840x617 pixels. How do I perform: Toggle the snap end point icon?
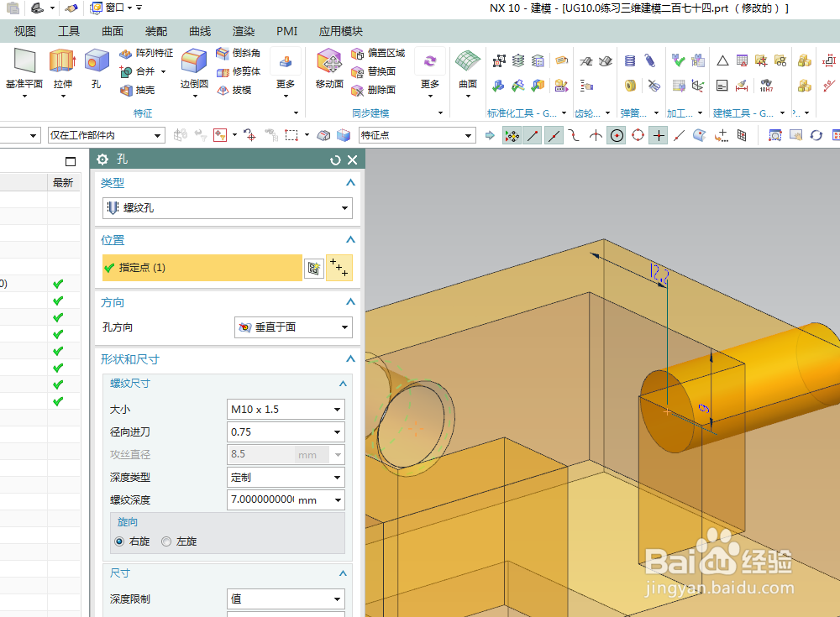point(533,135)
